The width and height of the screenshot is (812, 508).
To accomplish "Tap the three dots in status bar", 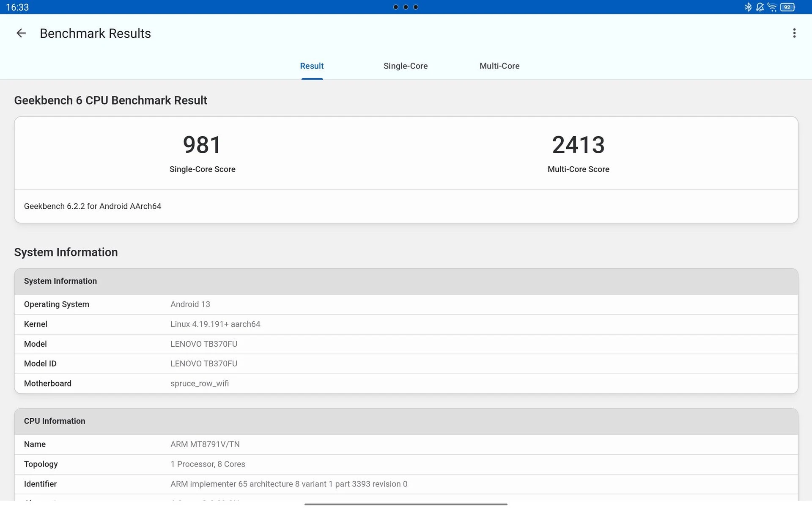I will [x=406, y=7].
